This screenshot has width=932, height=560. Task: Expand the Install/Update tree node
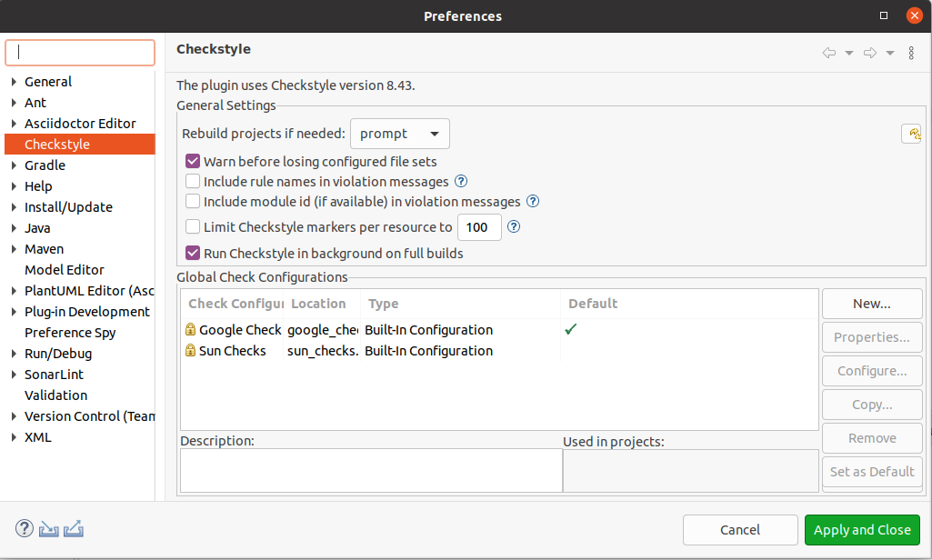[x=14, y=207]
